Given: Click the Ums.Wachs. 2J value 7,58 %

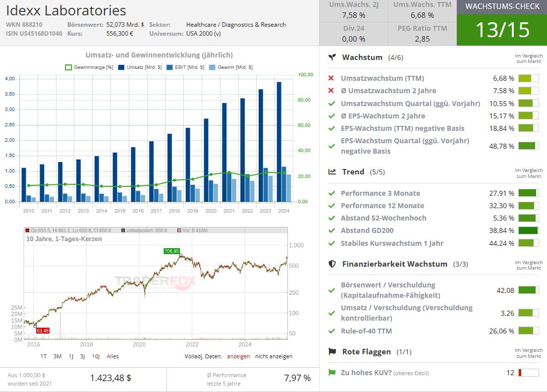Looking at the screenshot, I should 354,15.
